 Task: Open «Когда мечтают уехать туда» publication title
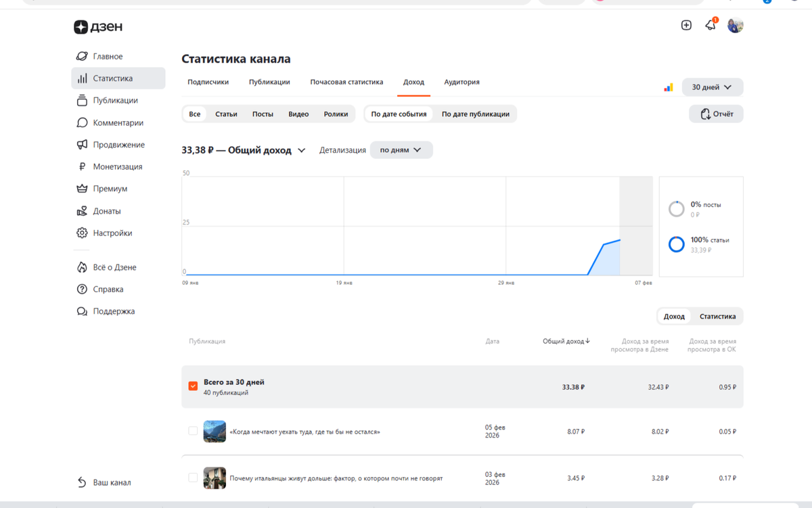click(304, 432)
